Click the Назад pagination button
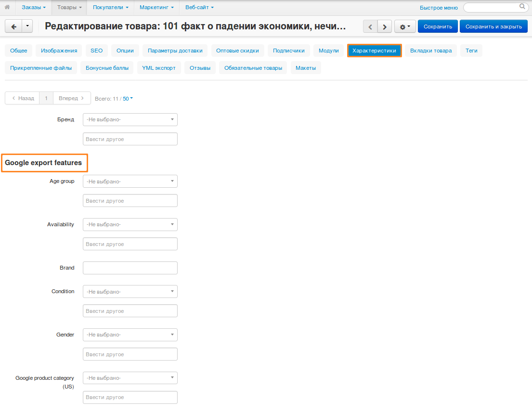 [x=23, y=98]
